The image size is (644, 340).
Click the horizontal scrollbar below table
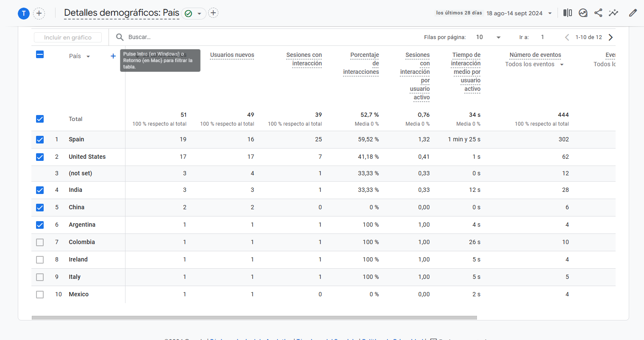tap(254, 318)
